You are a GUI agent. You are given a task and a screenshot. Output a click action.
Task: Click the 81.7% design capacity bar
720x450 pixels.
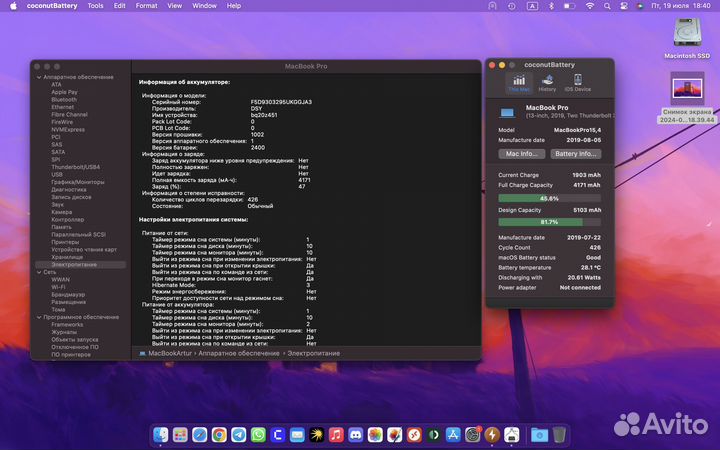click(550, 222)
